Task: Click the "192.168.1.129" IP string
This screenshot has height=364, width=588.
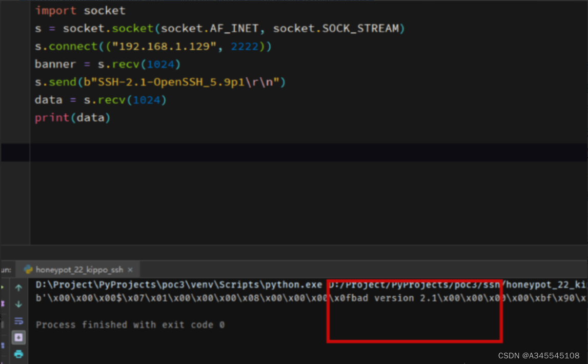Action: (x=164, y=46)
